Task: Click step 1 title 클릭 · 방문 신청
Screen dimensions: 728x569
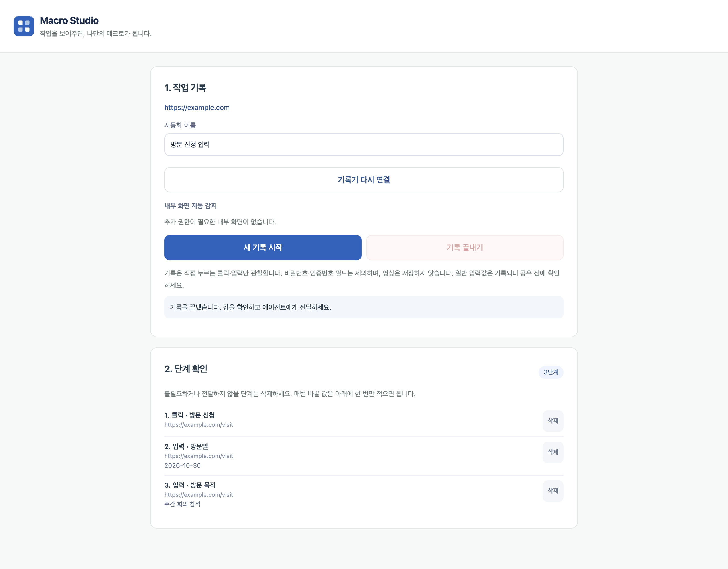Action: coord(189,415)
